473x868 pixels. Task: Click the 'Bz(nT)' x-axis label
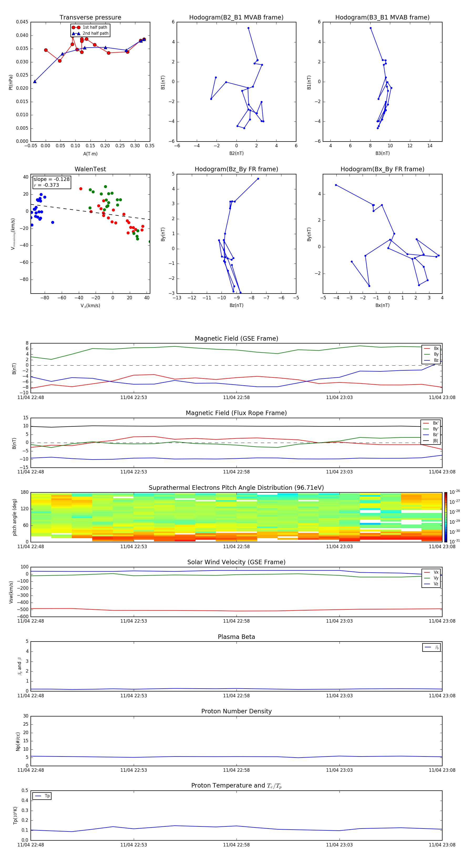point(236,305)
